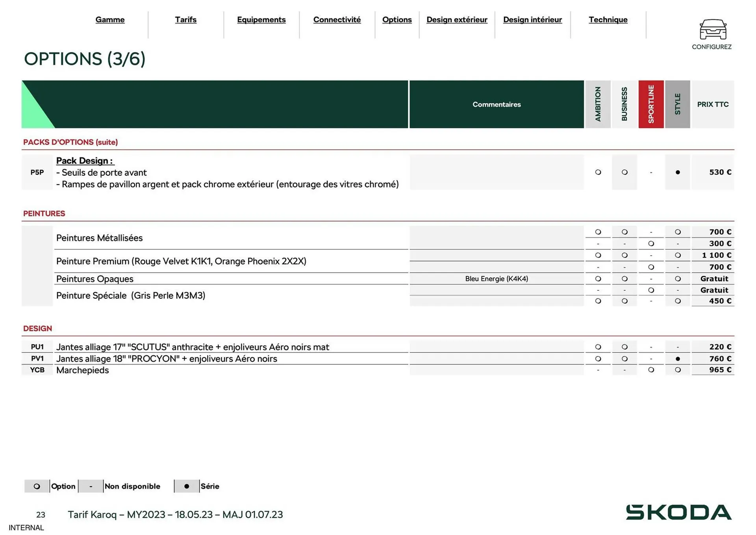Expand the PEINTURES section heading
This screenshot has height=535, width=756.
tap(44, 213)
